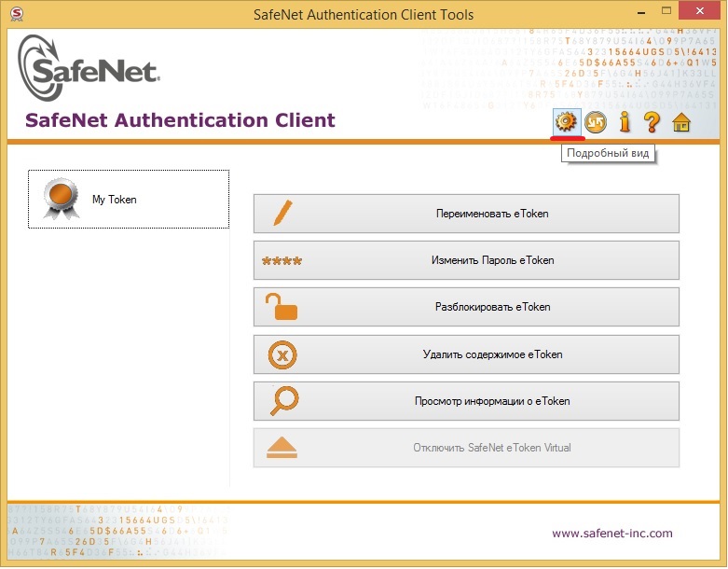Go to Home with the house icon

tap(681, 122)
